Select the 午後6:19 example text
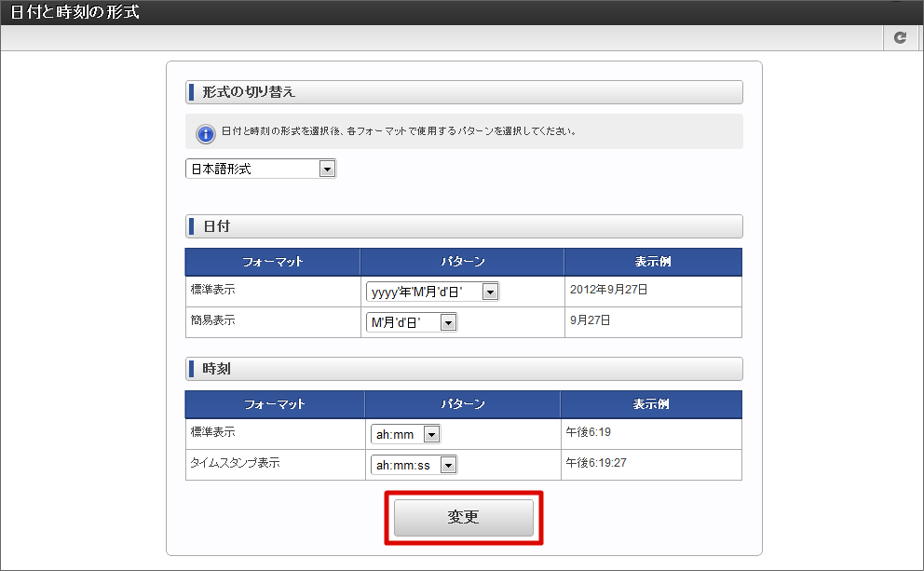 (x=588, y=432)
